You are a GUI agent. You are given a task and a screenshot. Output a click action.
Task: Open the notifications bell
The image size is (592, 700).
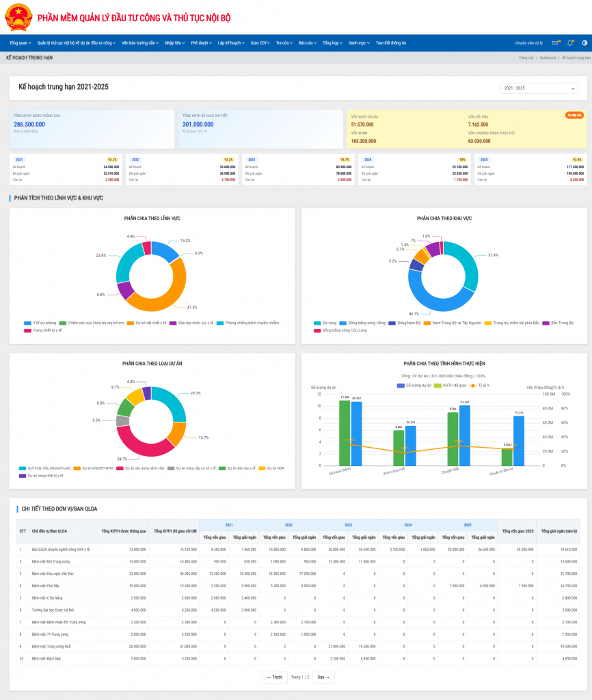(x=570, y=43)
